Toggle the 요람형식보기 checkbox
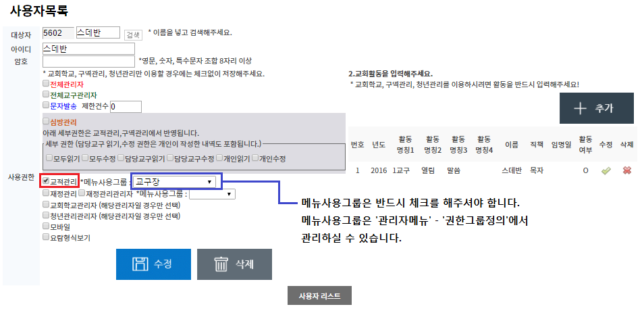Screen dimensions: 644x311 pyautogui.click(x=46, y=237)
